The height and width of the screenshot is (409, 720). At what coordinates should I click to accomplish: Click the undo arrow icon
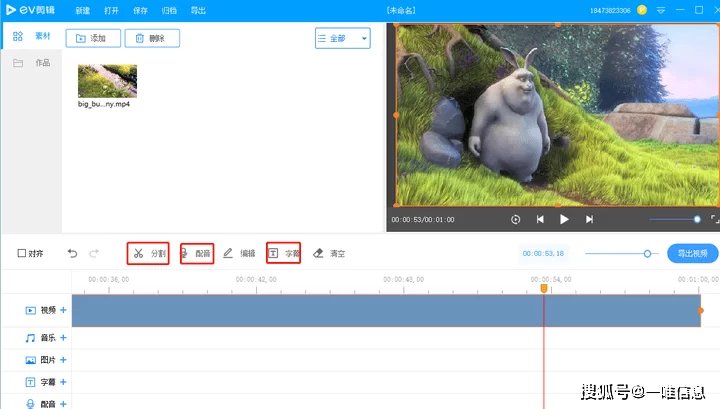(73, 253)
